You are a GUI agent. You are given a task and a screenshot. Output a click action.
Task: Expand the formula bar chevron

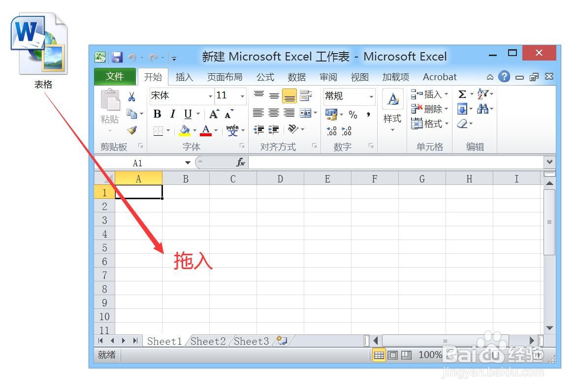(549, 162)
